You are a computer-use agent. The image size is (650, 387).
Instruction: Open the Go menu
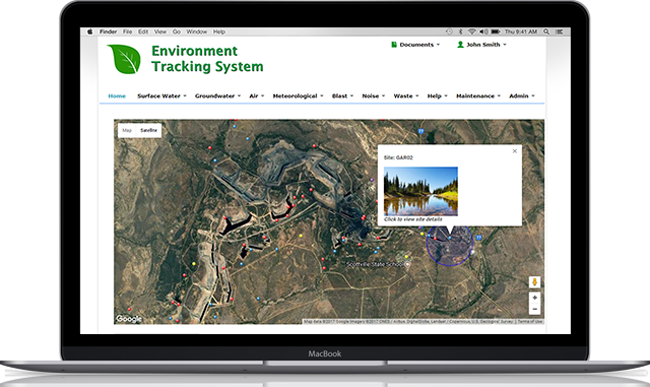point(177,31)
